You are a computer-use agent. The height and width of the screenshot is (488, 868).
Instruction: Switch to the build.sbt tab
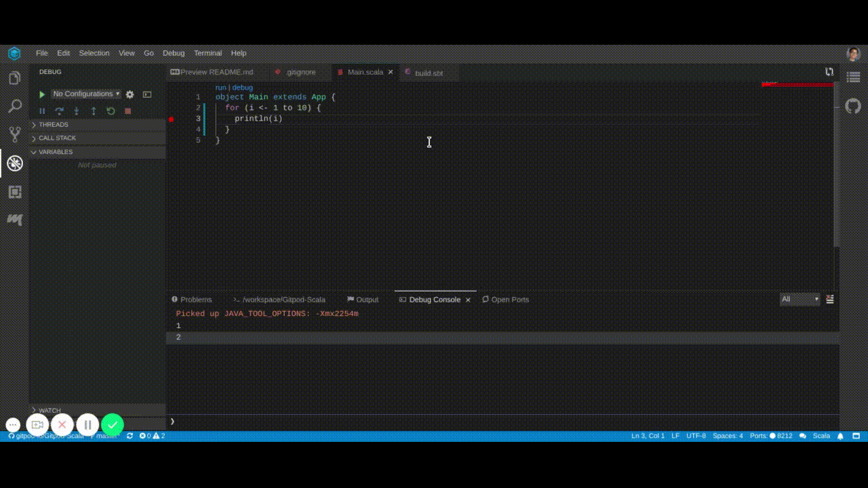point(428,73)
